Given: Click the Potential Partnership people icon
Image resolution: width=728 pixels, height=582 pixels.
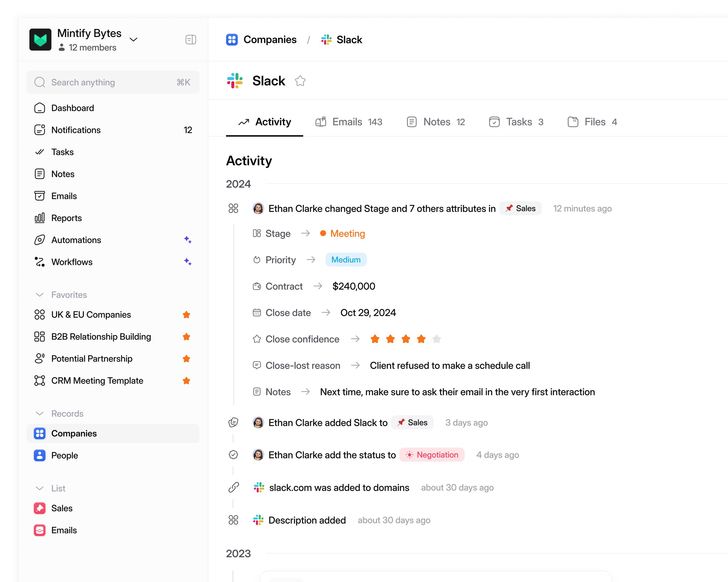Looking at the screenshot, I should (40, 359).
